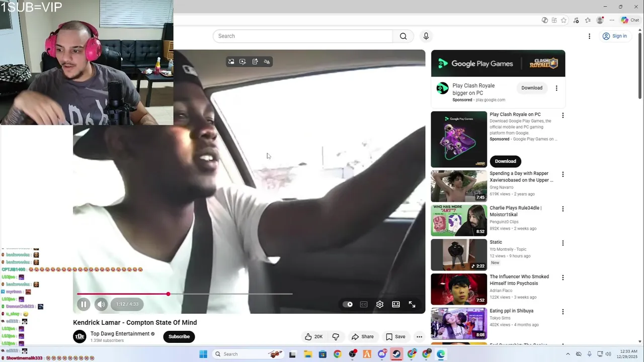Screen dimensions: 644x362
Task: Click the media control music icon in Edge toolbar
Action: click(x=576, y=20)
